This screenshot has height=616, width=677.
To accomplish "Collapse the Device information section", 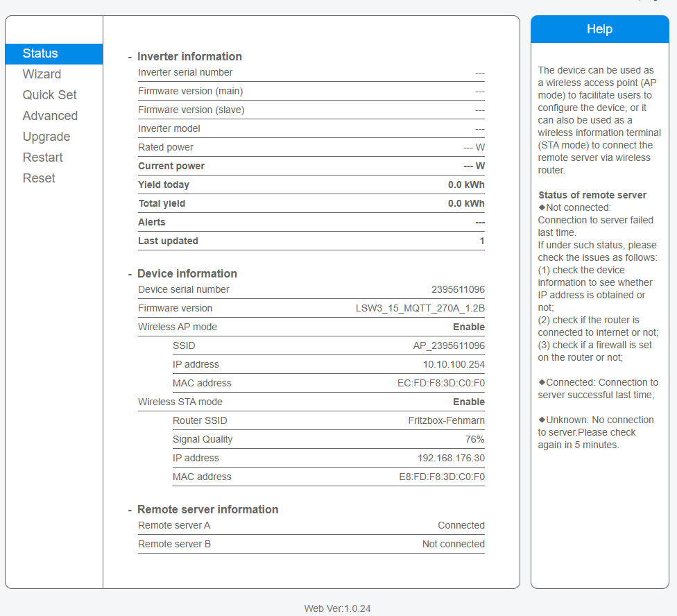I will click(130, 274).
